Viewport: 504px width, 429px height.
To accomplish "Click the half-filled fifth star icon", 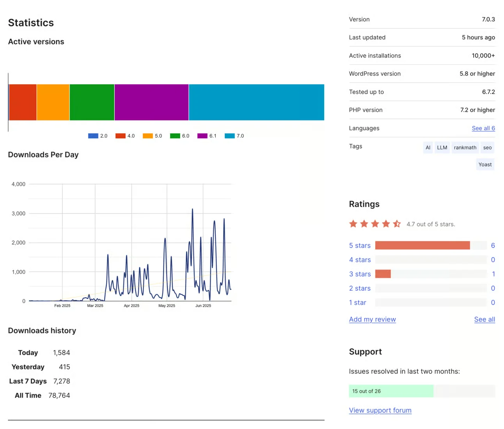I will 397,224.
